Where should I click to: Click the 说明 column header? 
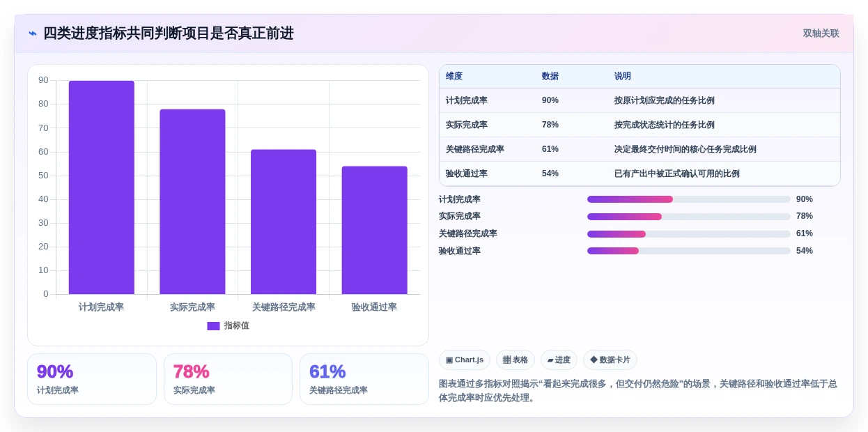[623, 77]
